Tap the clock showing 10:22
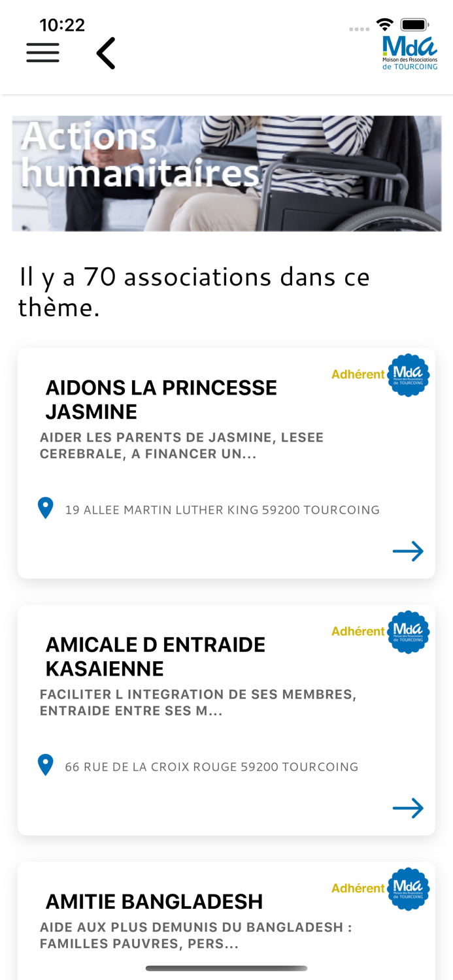Image resolution: width=453 pixels, height=980 pixels. [63, 24]
